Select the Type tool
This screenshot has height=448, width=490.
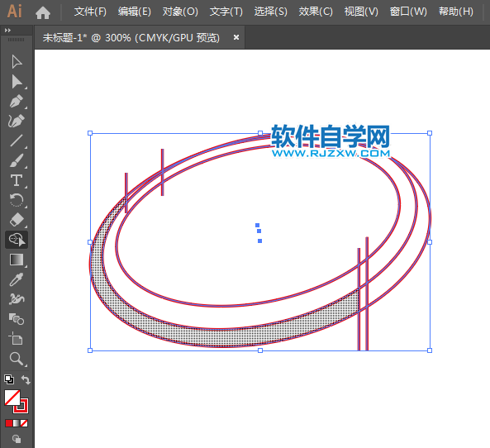coord(17,180)
